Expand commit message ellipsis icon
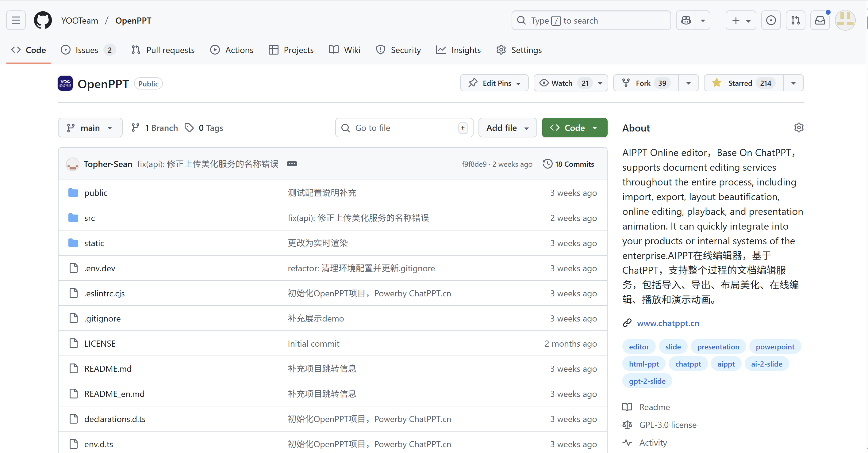This screenshot has height=453, width=868. [x=291, y=164]
